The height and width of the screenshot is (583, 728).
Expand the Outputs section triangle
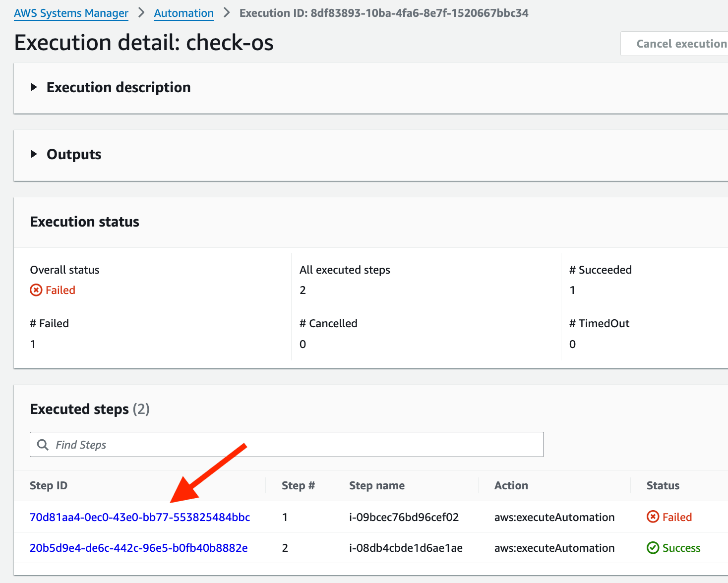pos(34,154)
